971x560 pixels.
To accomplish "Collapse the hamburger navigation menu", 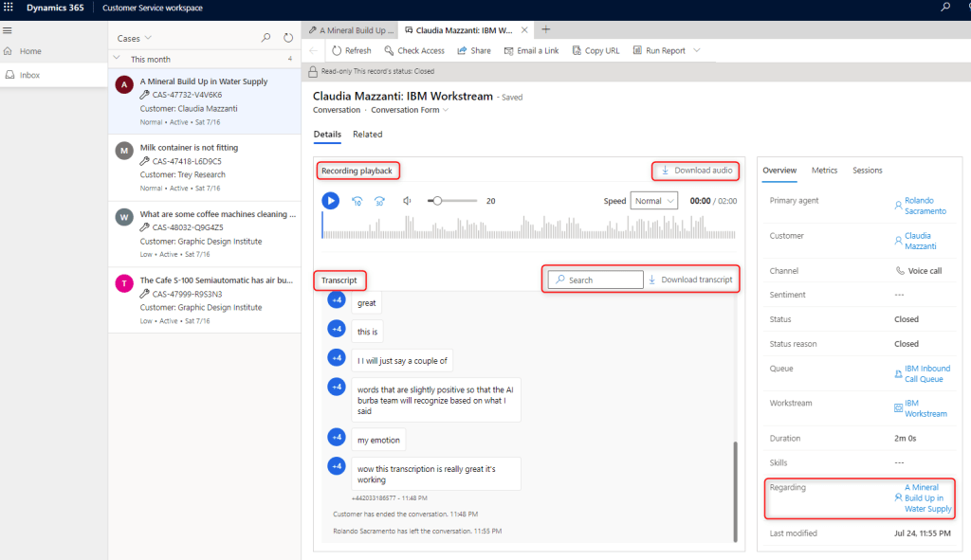I will (8, 30).
